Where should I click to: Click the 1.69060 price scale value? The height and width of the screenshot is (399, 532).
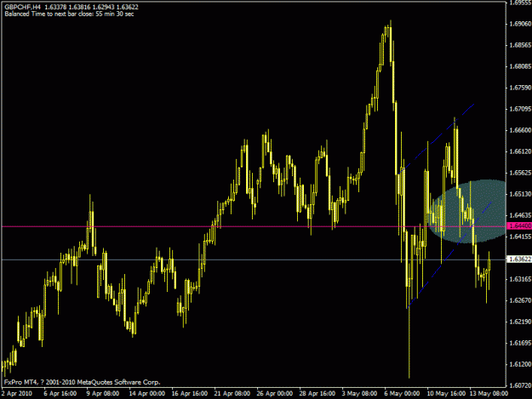(x=520, y=24)
